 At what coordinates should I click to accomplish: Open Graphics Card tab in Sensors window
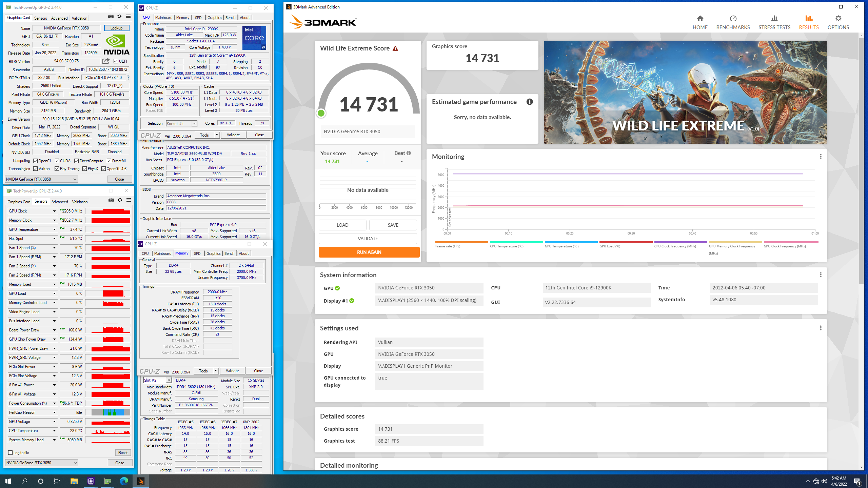[19, 202]
